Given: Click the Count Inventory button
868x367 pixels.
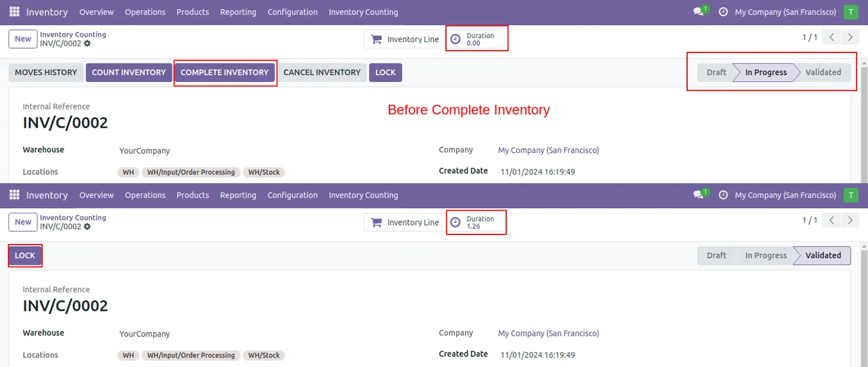Looking at the screenshot, I should (129, 72).
